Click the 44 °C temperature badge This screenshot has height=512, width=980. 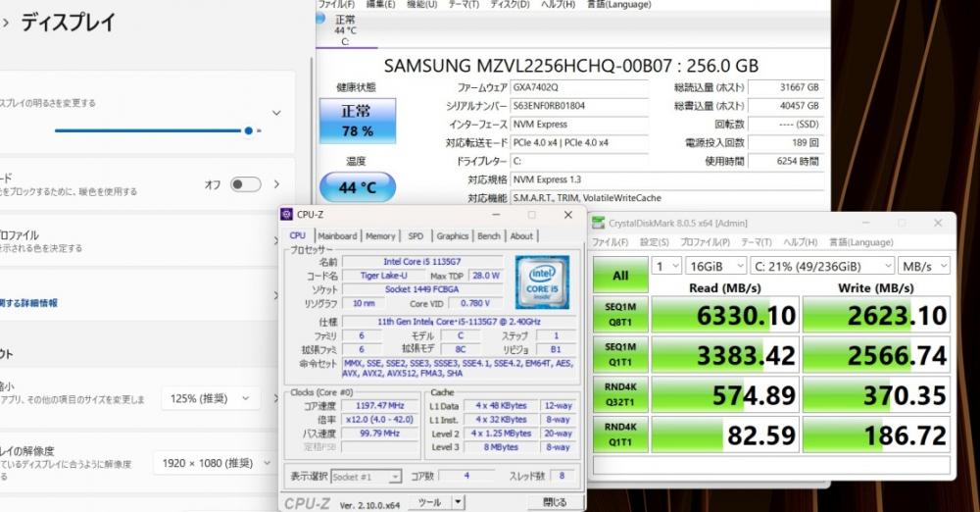pyautogui.click(x=357, y=186)
